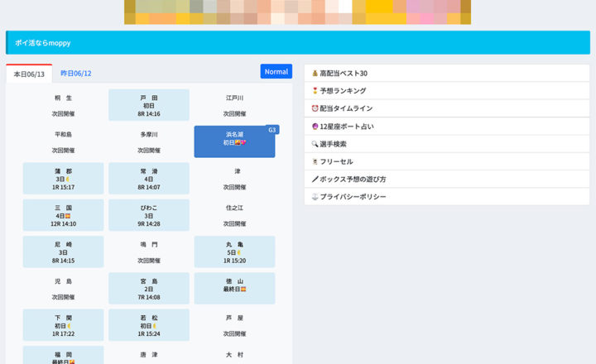The image size is (596, 364).
Task: Open ボックス予想の遊び方 link
Action: pyautogui.click(x=447, y=179)
